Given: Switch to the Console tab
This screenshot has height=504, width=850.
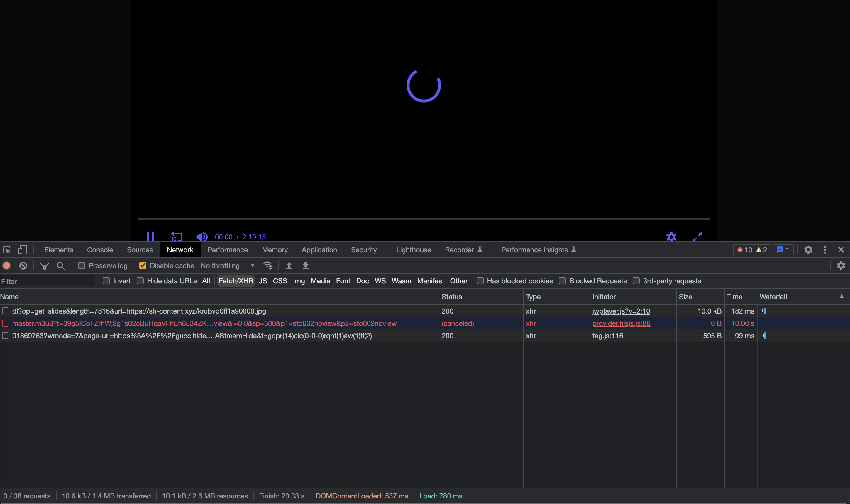Looking at the screenshot, I should point(100,250).
